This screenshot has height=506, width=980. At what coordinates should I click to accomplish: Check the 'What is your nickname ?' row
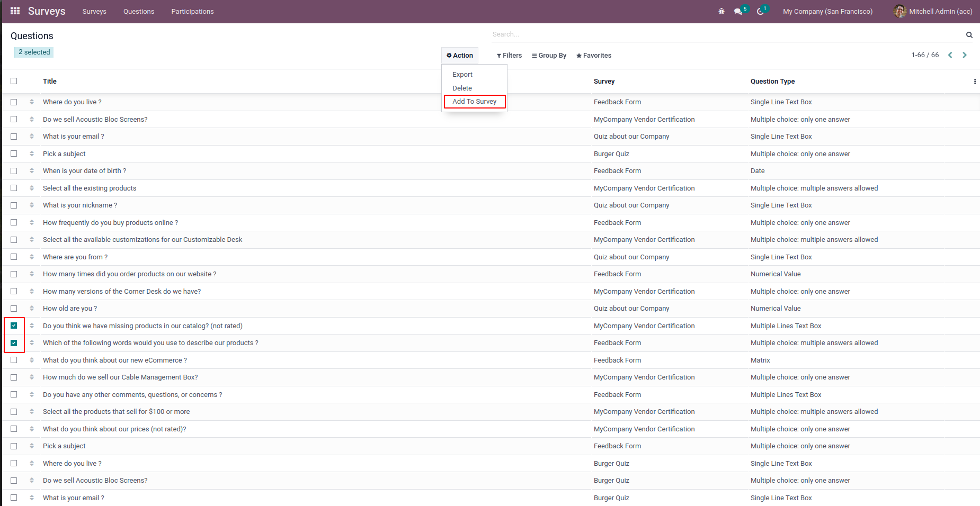[14, 205]
